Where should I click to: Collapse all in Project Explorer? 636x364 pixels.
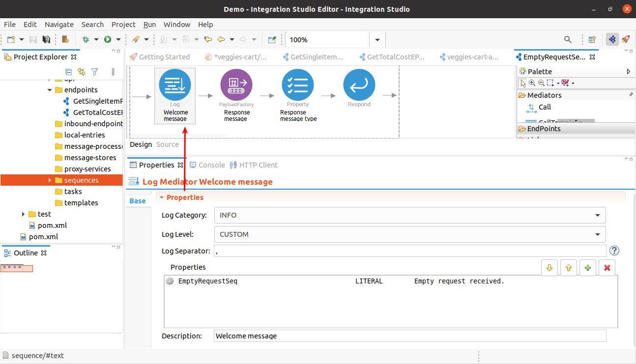tap(68, 72)
